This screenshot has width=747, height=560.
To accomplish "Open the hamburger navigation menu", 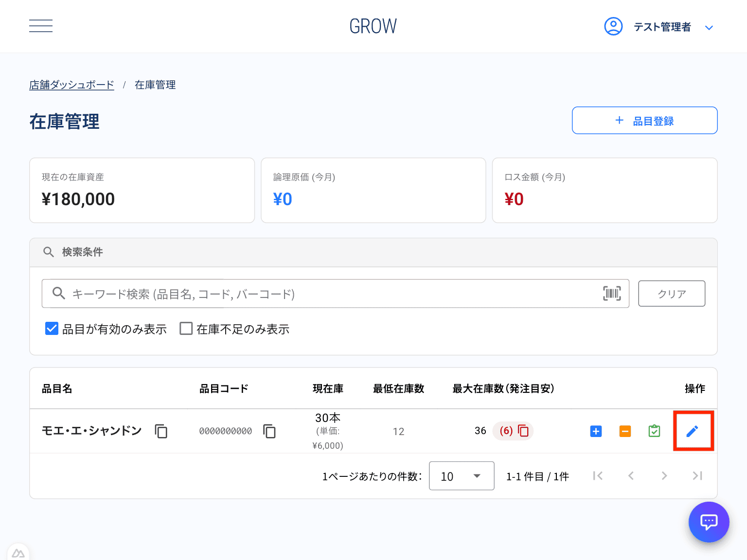I will (40, 26).
